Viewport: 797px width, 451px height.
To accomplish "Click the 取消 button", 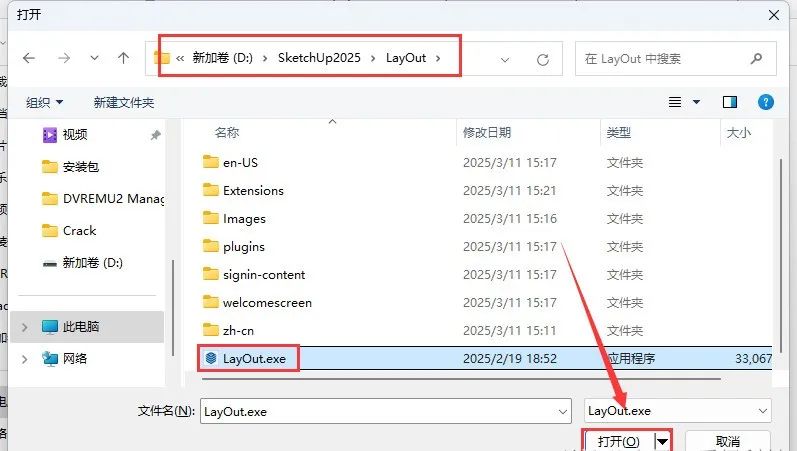I will pos(727,441).
